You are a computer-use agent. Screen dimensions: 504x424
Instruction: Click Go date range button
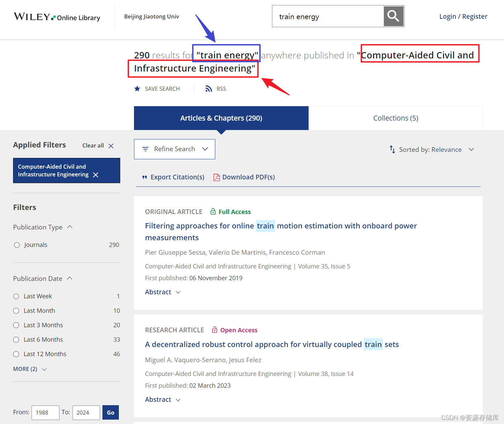point(110,413)
